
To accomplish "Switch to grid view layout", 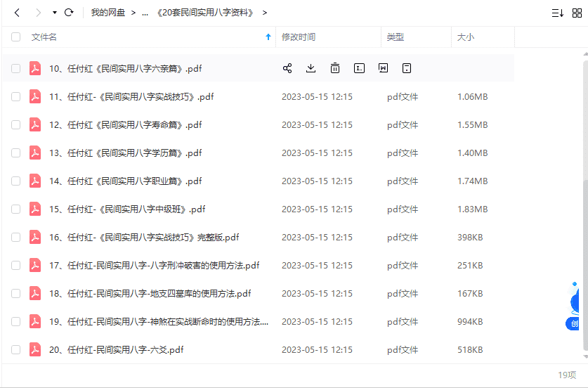I will [x=577, y=13].
